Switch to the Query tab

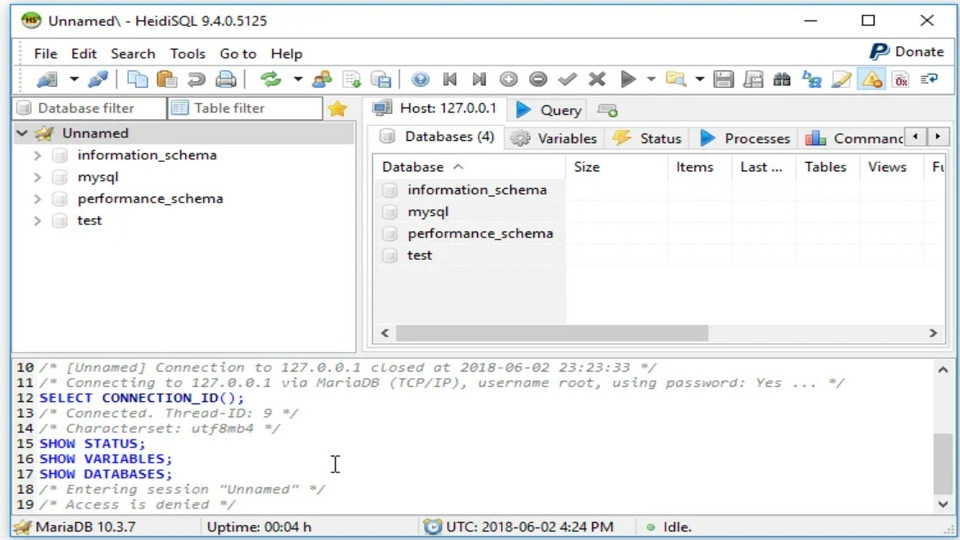click(549, 110)
